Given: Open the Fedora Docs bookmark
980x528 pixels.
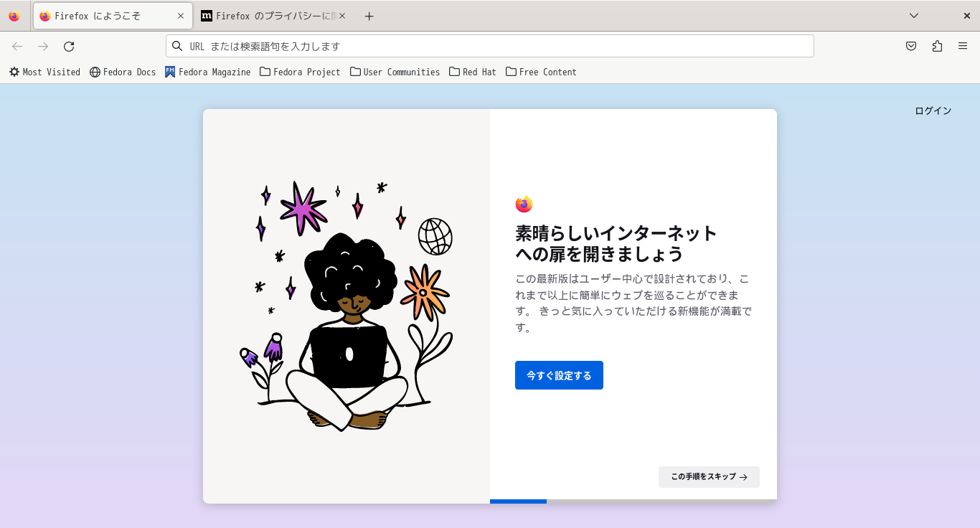Looking at the screenshot, I should (123, 72).
